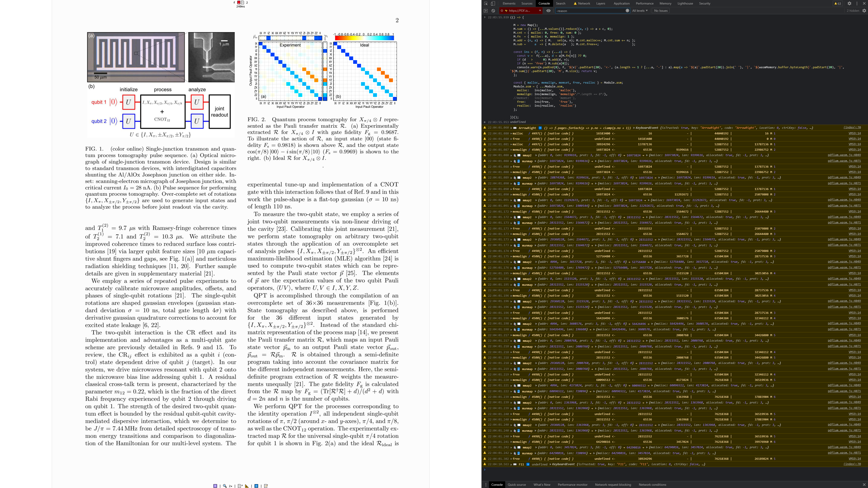Open DevTools main settings gear
This screenshot has width=868, height=488.
point(849,3)
